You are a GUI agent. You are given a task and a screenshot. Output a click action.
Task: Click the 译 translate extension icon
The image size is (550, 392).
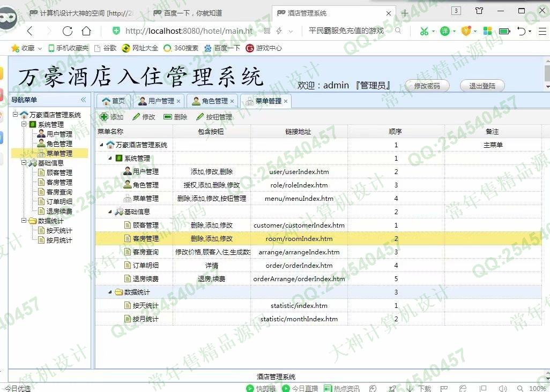[445, 31]
